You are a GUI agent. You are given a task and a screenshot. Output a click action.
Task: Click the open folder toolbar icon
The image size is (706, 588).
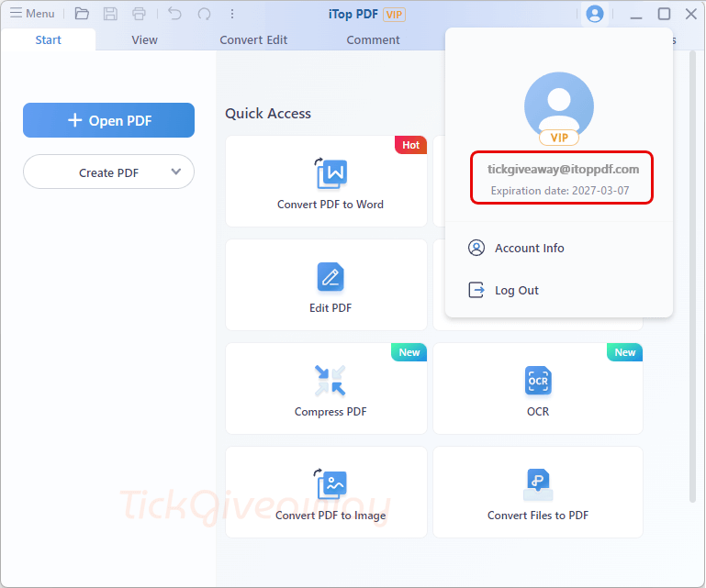[x=82, y=14]
